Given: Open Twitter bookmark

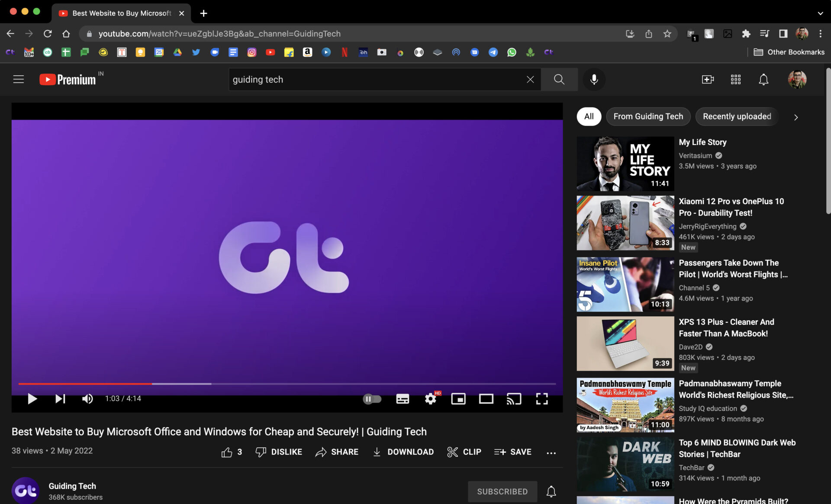Looking at the screenshot, I should (196, 52).
